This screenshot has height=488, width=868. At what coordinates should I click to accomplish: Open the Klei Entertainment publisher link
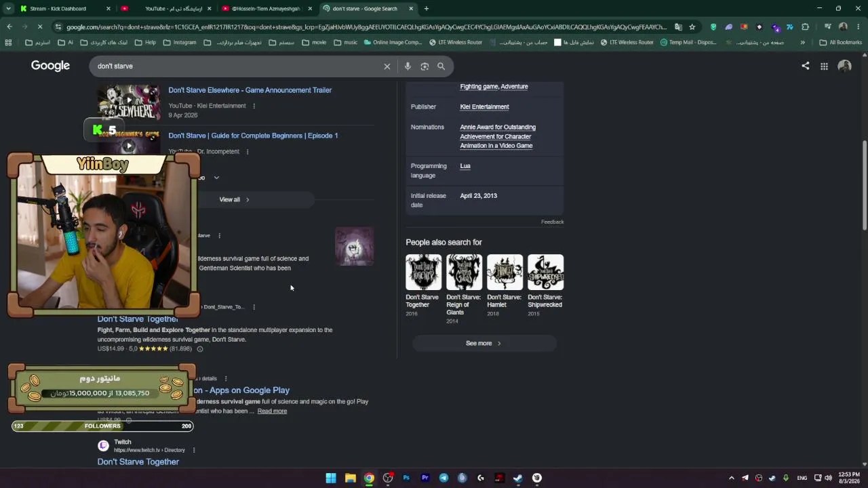tap(484, 107)
